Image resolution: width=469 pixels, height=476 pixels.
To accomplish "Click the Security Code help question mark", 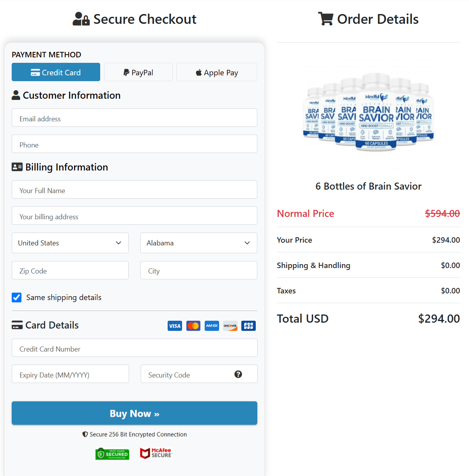I will [x=238, y=374].
